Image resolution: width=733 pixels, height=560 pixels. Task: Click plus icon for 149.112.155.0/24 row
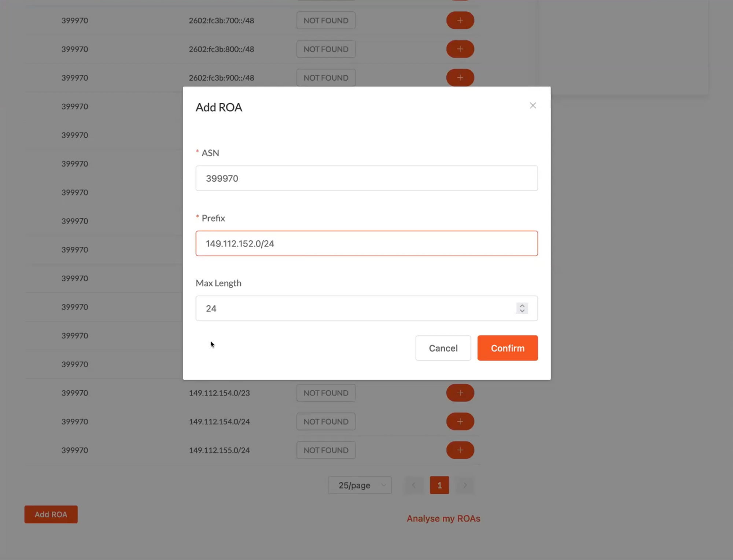click(460, 450)
